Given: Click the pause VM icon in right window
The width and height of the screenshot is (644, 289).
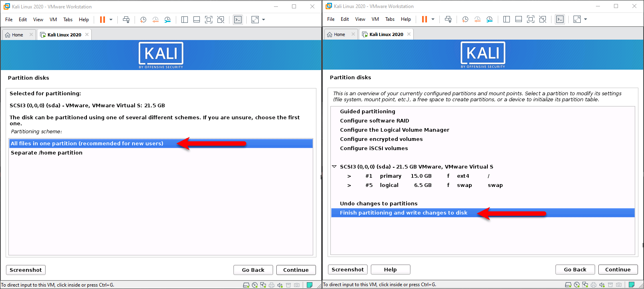Looking at the screenshot, I should (425, 19).
